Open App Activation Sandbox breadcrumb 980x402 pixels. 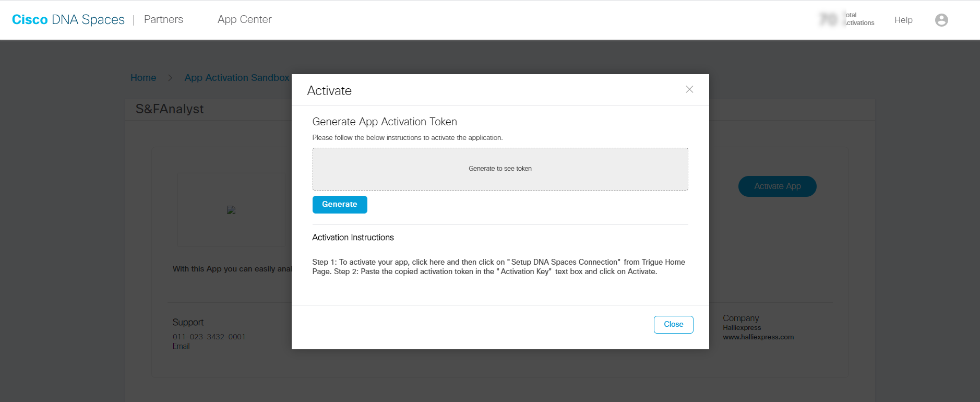pos(236,78)
